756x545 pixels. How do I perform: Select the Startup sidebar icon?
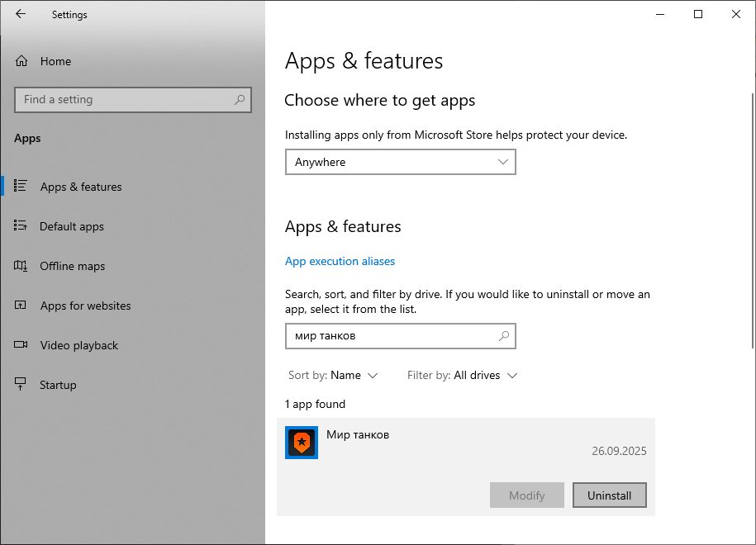[x=21, y=384]
